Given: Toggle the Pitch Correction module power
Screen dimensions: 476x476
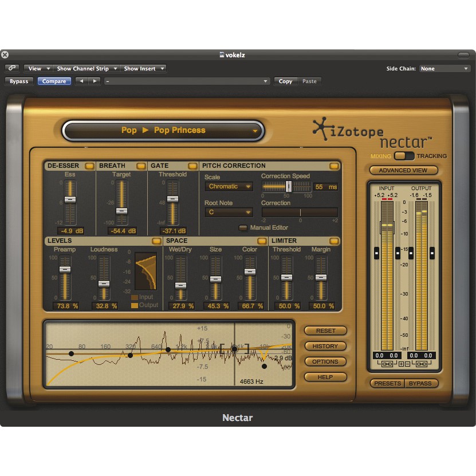Looking at the screenshot, I should click(x=333, y=166).
